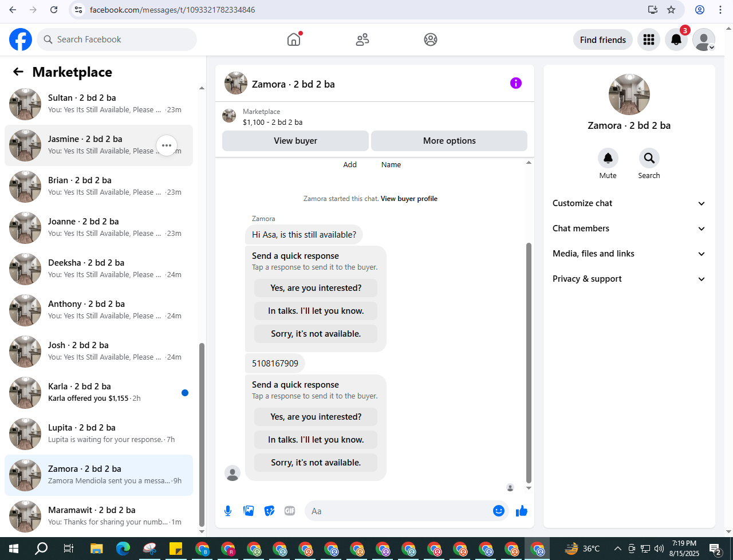733x560 pixels.
Task: Open the Joanne · 2 bd 2 ba conversation
Action: pyautogui.click(x=98, y=228)
